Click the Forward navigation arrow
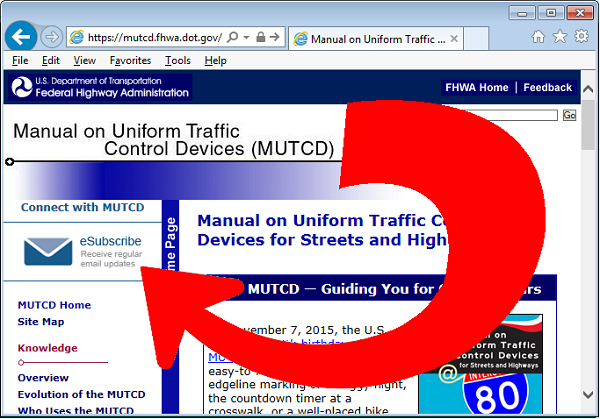600x419 pixels. pyautogui.click(x=52, y=38)
